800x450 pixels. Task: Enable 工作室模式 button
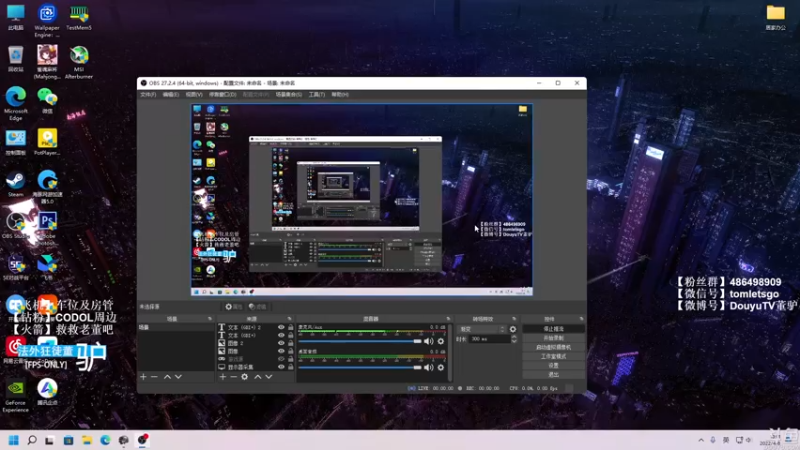tap(554, 356)
